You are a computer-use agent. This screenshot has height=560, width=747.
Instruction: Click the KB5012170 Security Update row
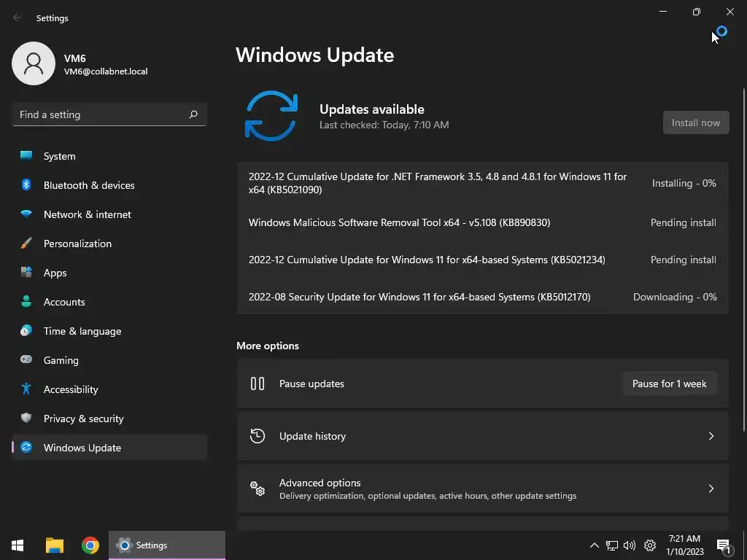coord(483,297)
